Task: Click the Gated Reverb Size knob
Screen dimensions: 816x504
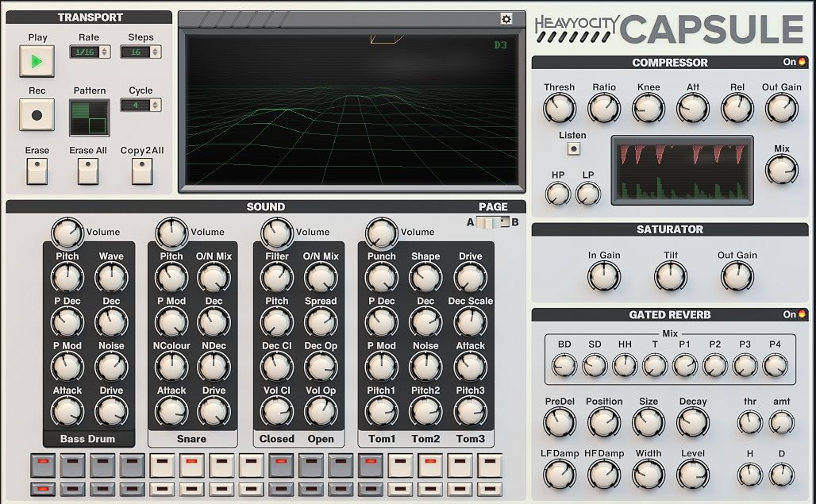Action: [x=649, y=422]
